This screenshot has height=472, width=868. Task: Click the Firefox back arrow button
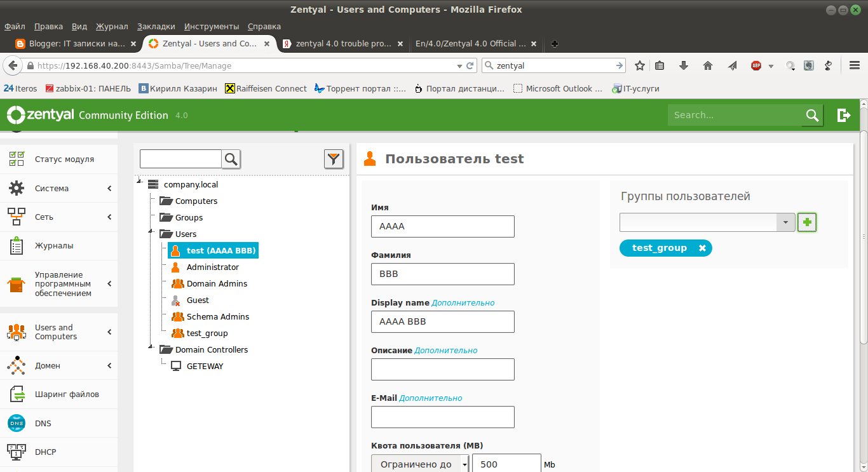pos(12,65)
